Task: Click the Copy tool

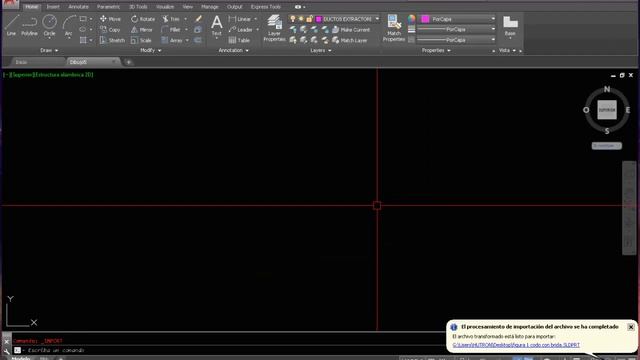Action: pos(110,29)
